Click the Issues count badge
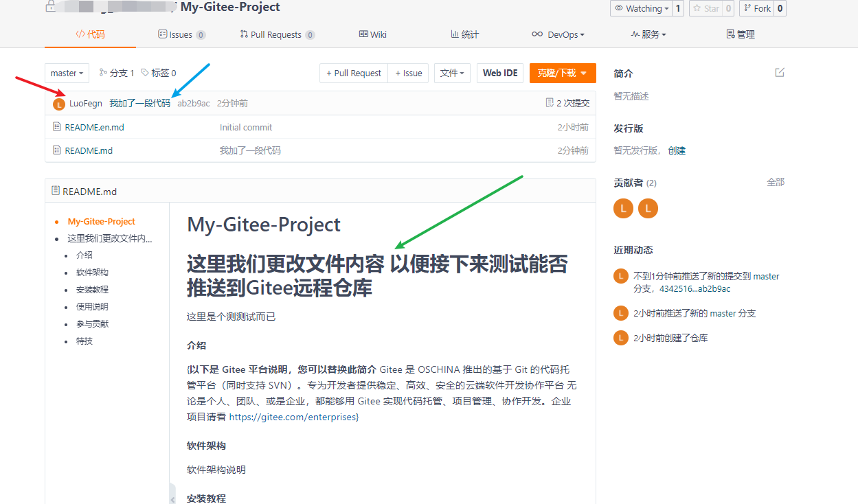This screenshot has height=504, width=858. pos(201,35)
